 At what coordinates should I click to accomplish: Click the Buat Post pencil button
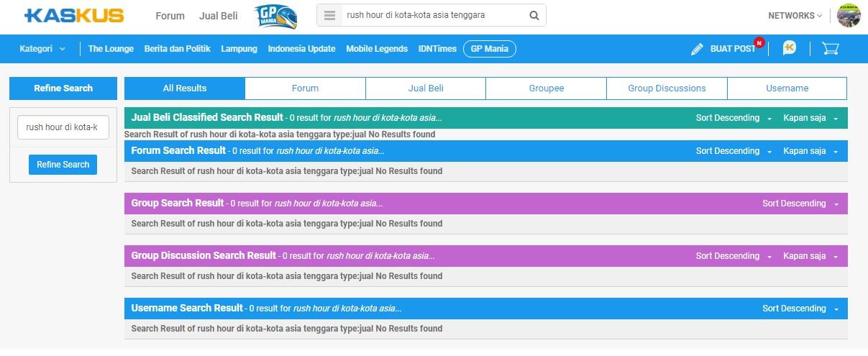pyautogui.click(x=723, y=49)
